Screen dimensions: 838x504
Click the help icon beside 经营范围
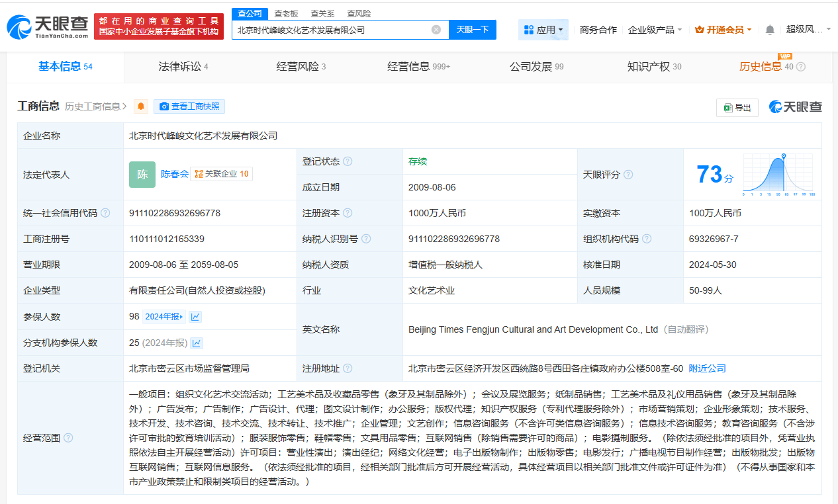click(x=68, y=438)
